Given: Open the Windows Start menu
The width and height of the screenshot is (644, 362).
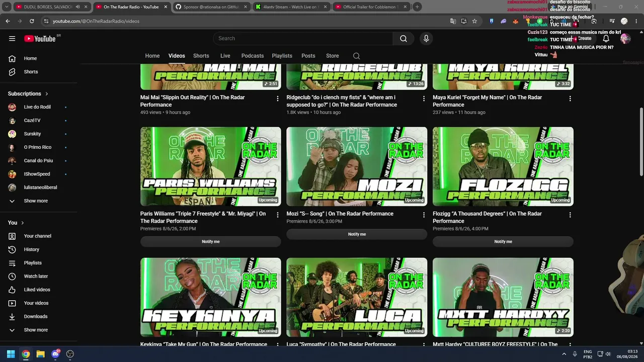Looking at the screenshot, I should click(x=11, y=354).
